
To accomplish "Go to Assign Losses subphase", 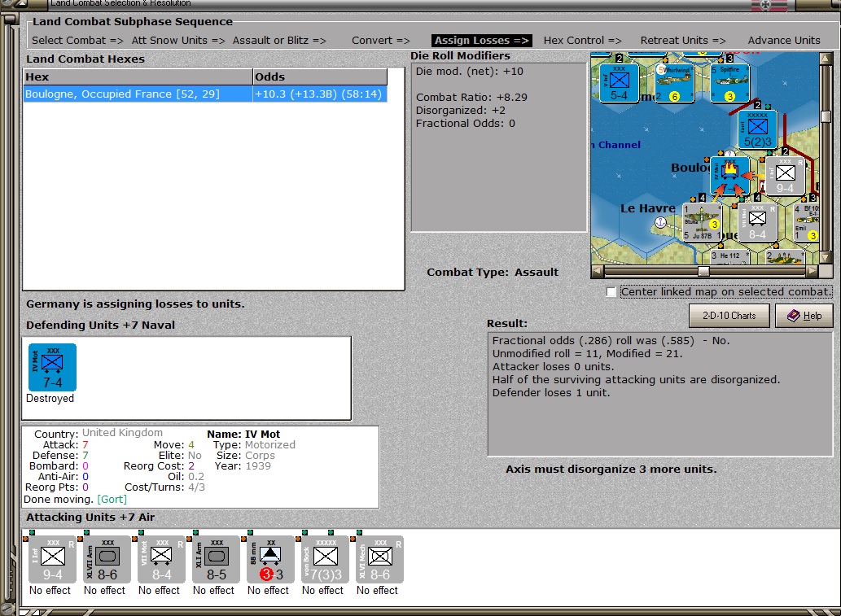I will coord(482,40).
